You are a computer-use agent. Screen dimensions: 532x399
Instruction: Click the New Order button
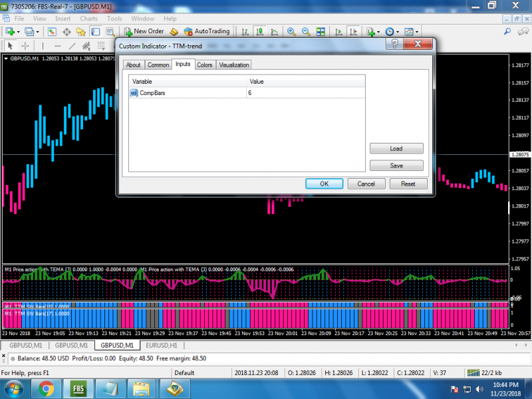tap(144, 31)
